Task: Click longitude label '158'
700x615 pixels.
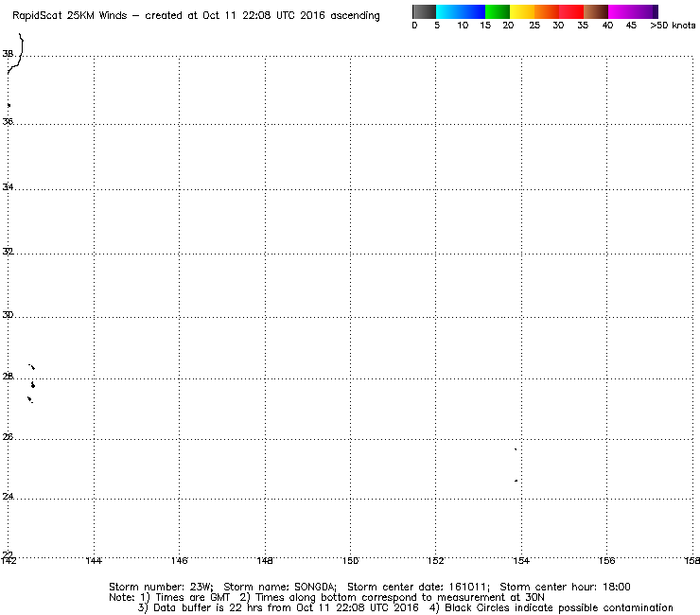Action: pos(692,560)
